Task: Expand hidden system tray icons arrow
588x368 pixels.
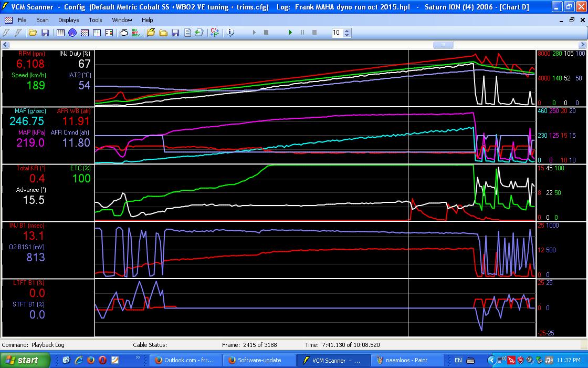Action: [491, 360]
